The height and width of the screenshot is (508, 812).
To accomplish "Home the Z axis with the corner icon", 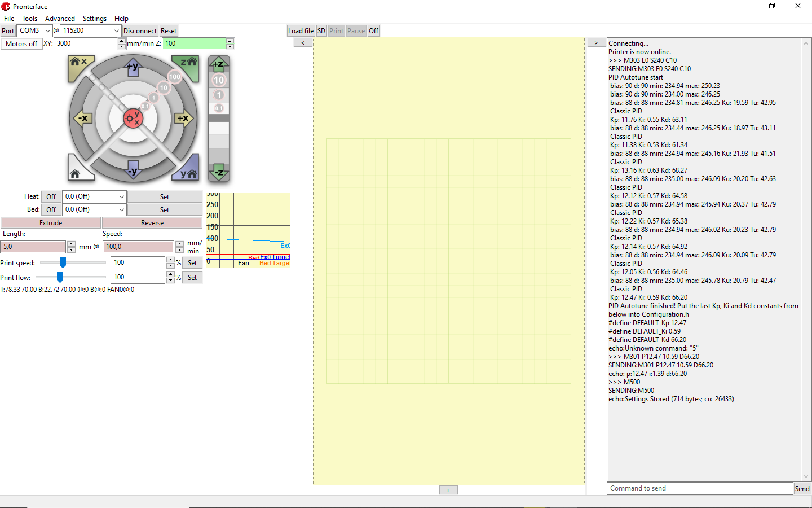I will (x=187, y=67).
